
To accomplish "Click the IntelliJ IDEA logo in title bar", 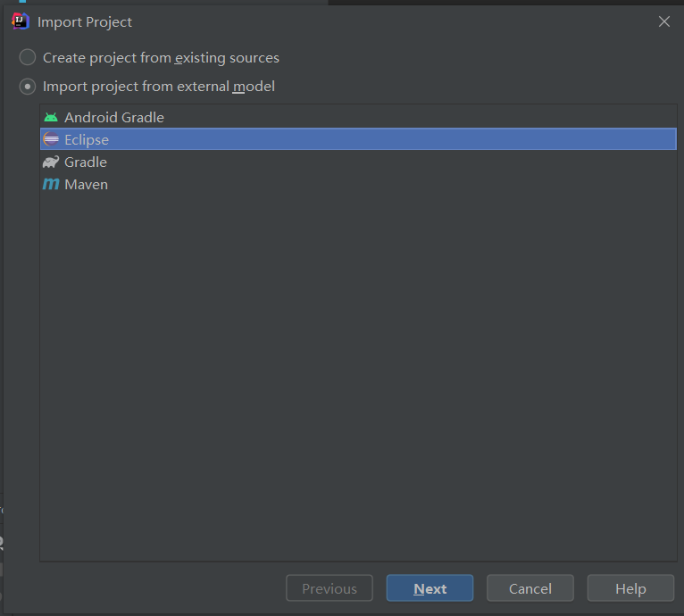I will 20,21.
